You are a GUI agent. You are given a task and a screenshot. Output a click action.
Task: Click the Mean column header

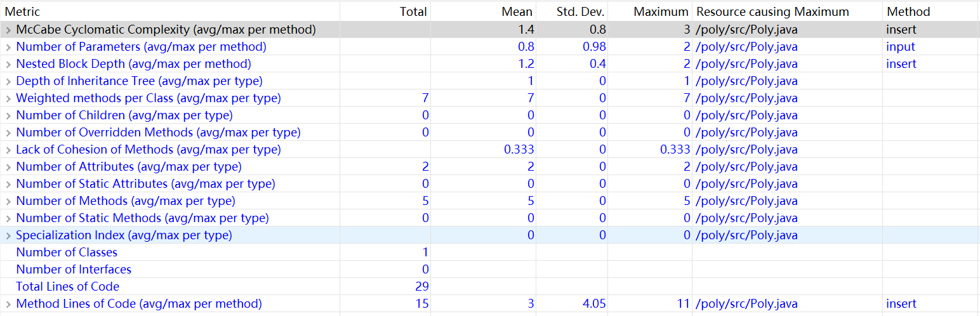pyautogui.click(x=484, y=11)
